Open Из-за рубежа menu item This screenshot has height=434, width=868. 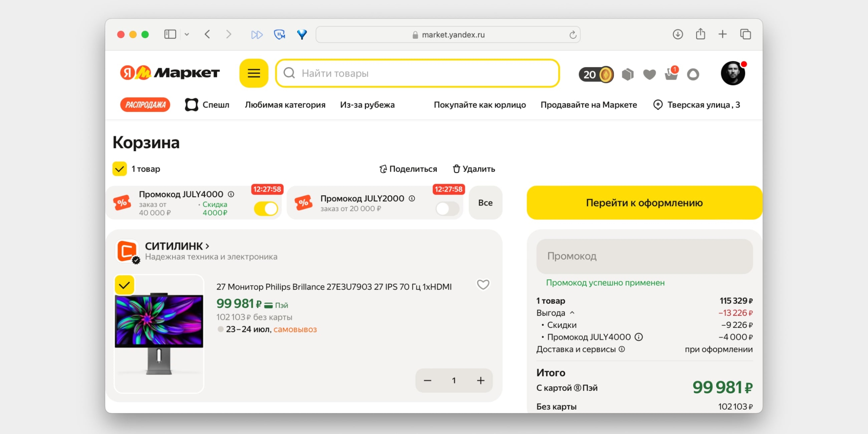(x=367, y=105)
